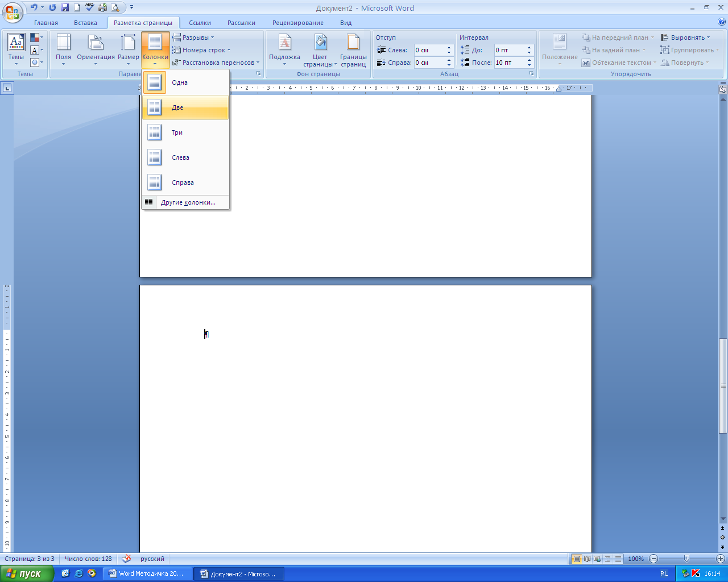This screenshot has width=728, height=582.
Task: Open theme effects dropdown
Action: pyautogui.click(x=36, y=63)
